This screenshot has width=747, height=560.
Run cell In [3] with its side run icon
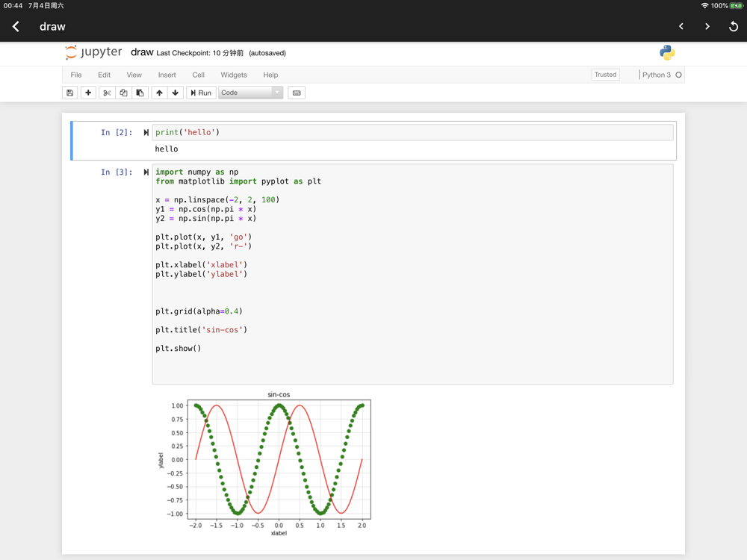(x=146, y=172)
